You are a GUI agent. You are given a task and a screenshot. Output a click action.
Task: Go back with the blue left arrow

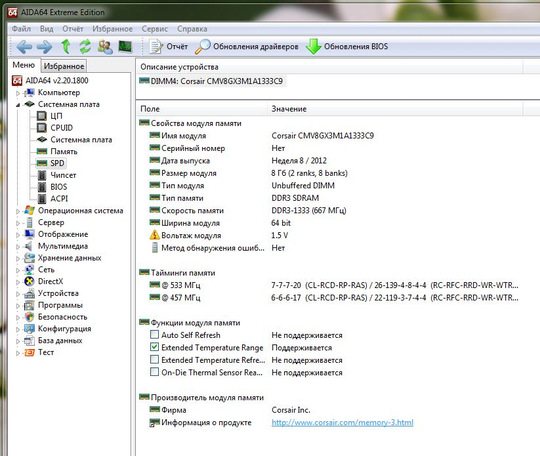point(24,46)
